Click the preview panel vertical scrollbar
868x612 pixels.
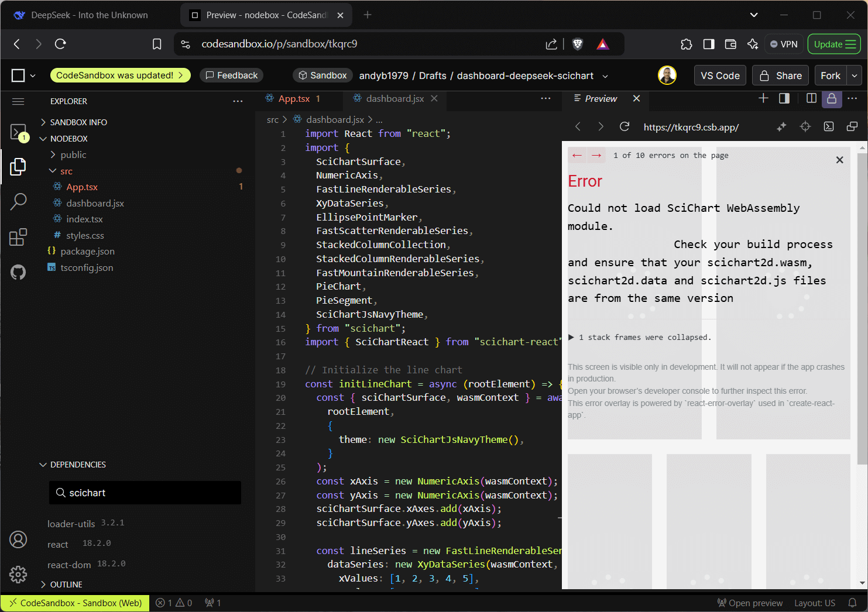coord(862,304)
